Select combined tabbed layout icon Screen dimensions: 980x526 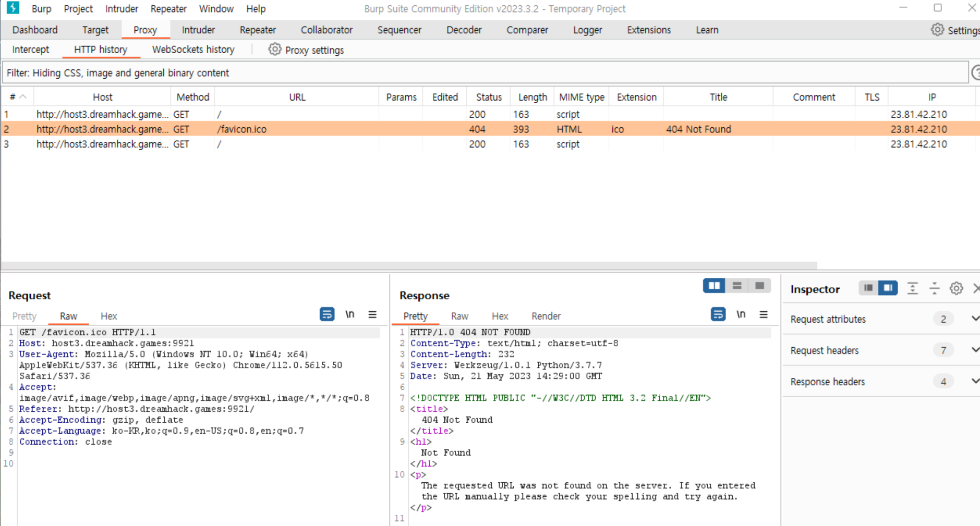pyautogui.click(x=759, y=286)
